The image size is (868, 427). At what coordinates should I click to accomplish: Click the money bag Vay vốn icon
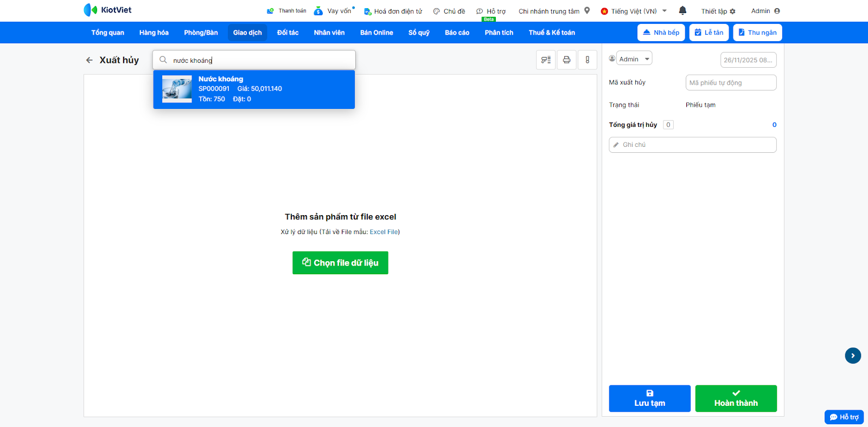click(x=318, y=11)
